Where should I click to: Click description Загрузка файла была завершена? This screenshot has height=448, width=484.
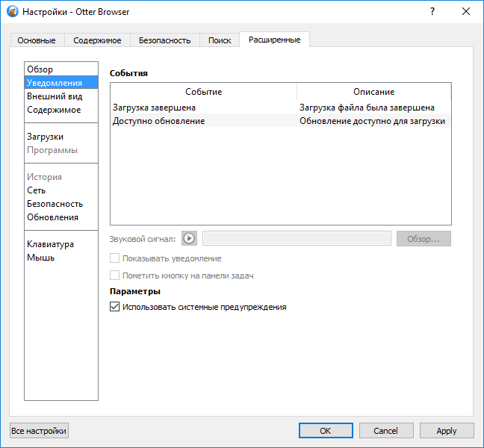[367, 108]
